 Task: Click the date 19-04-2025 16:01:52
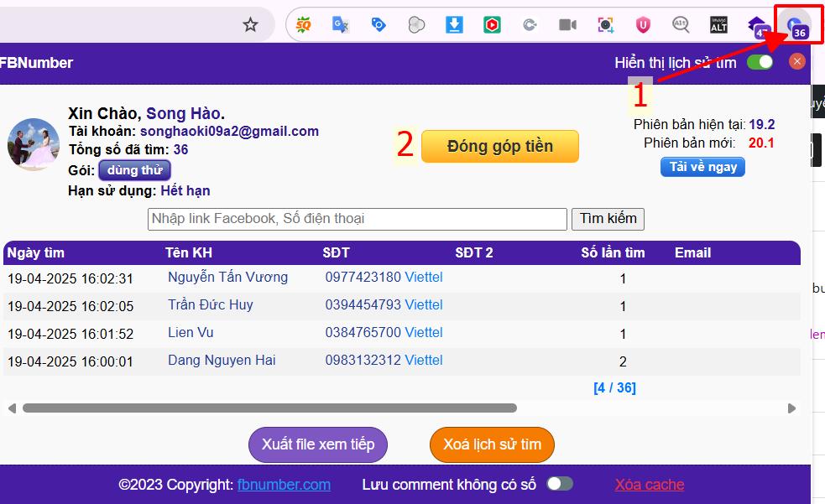70,335
